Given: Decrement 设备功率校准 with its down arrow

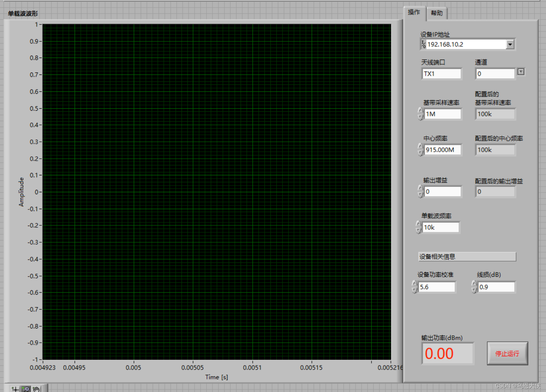Looking at the screenshot, I should pyautogui.click(x=414, y=290).
